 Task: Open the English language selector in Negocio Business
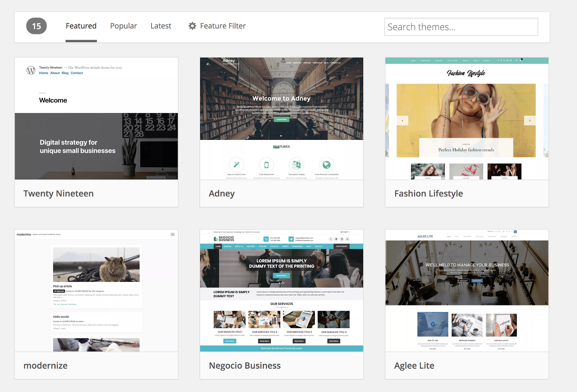click(x=345, y=232)
